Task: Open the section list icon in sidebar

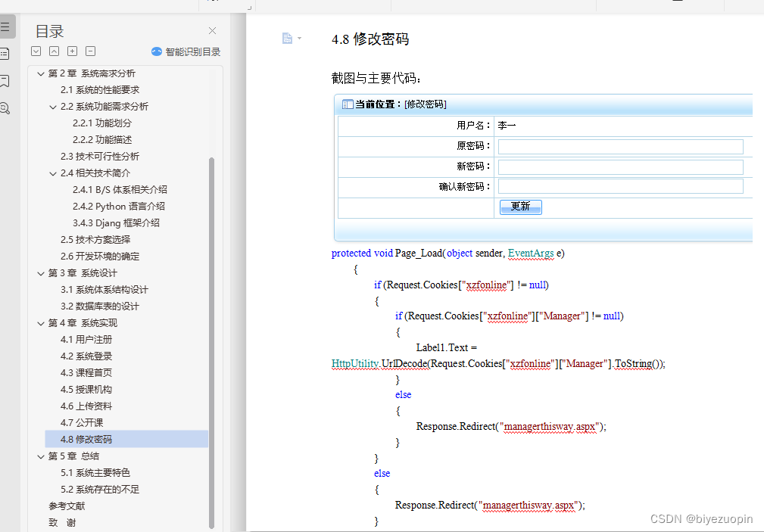Action: pos(5,54)
